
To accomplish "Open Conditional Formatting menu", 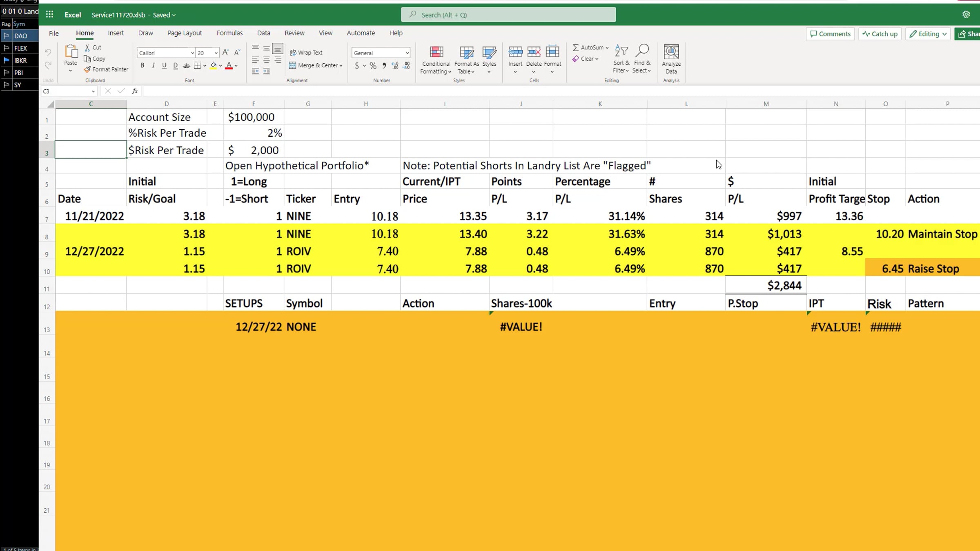I will tap(436, 60).
